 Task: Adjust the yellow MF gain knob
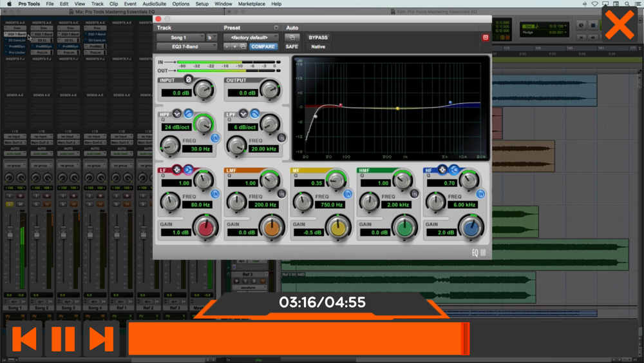point(338,228)
